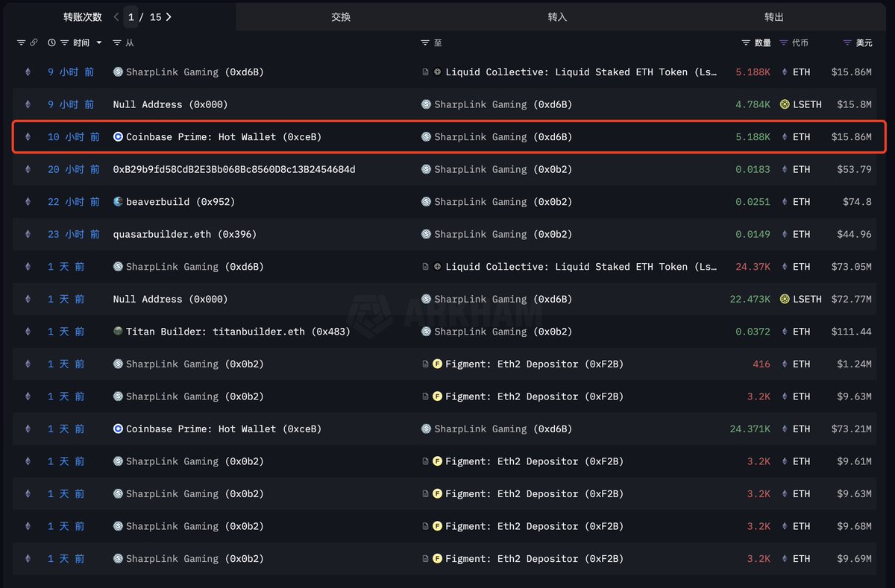The height and width of the screenshot is (588, 895).
Task: Click the LSETH token icon in the $72.77M row
Action: point(785,299)
